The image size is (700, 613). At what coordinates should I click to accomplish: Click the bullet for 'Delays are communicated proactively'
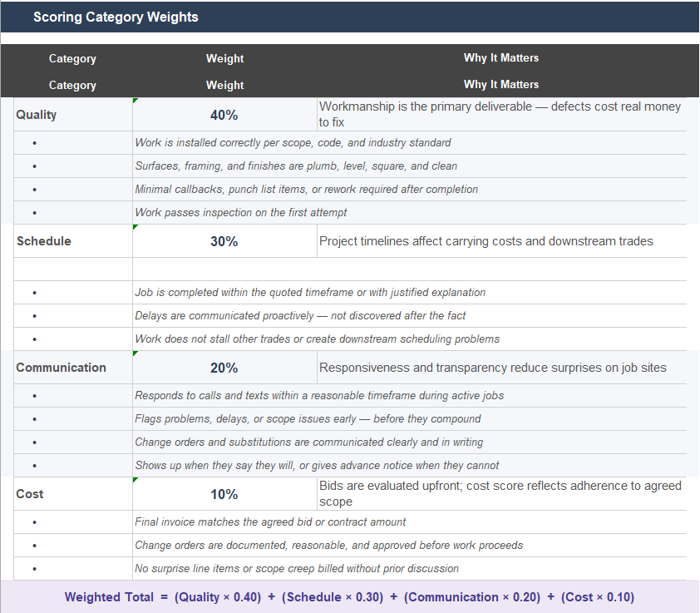[x=33, y=315]
